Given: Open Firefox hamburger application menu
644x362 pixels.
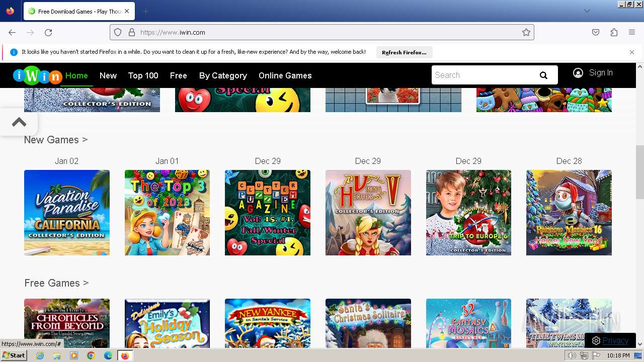Looking at the screenshot, I should click(632, 32).
